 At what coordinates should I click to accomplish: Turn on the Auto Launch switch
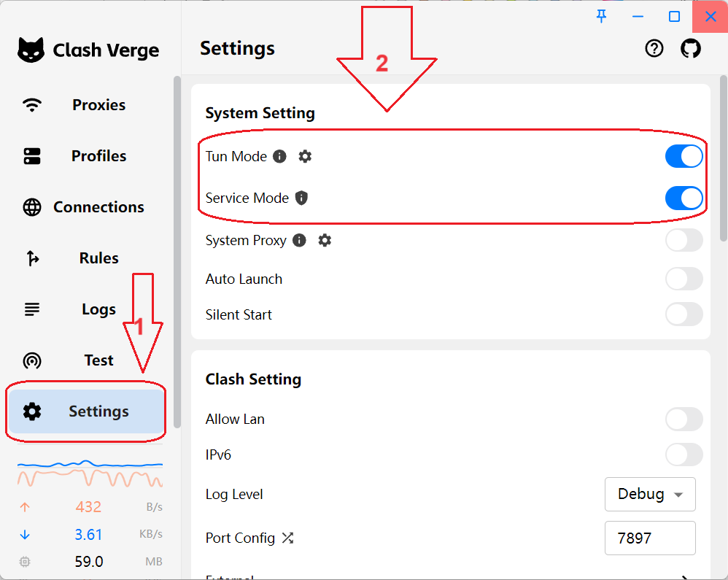pos(684,279)
